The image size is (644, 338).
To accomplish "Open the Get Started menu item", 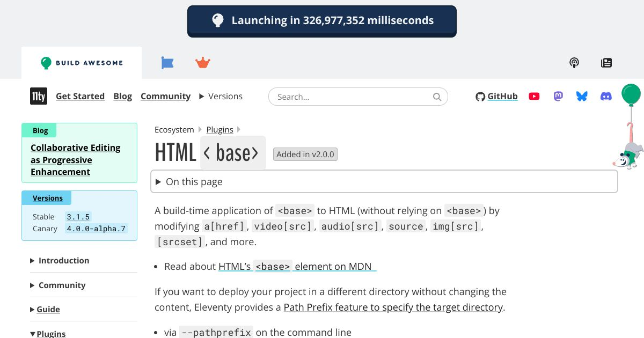I will pos(80,97).
